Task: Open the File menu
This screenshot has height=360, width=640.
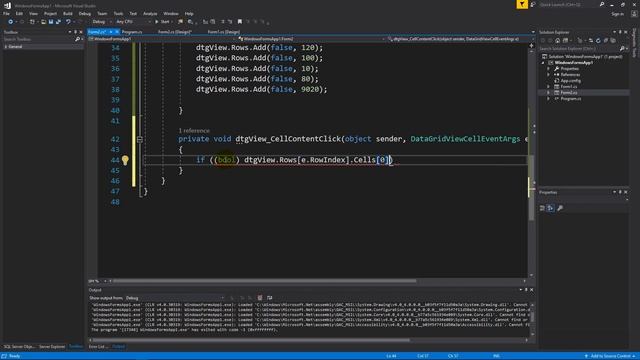Action: pyautogui.click(x=6, y=13)
